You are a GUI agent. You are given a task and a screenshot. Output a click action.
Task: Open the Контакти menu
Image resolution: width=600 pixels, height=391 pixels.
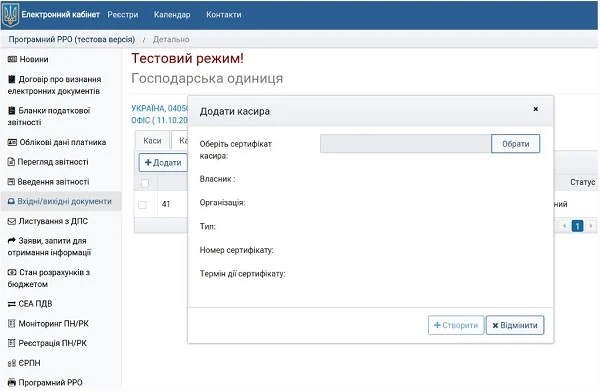point(224,15)
